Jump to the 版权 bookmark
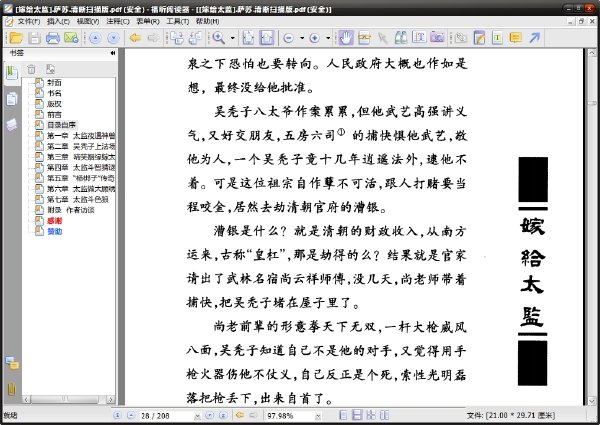600x425 pixels. click(x=54, y=104)
